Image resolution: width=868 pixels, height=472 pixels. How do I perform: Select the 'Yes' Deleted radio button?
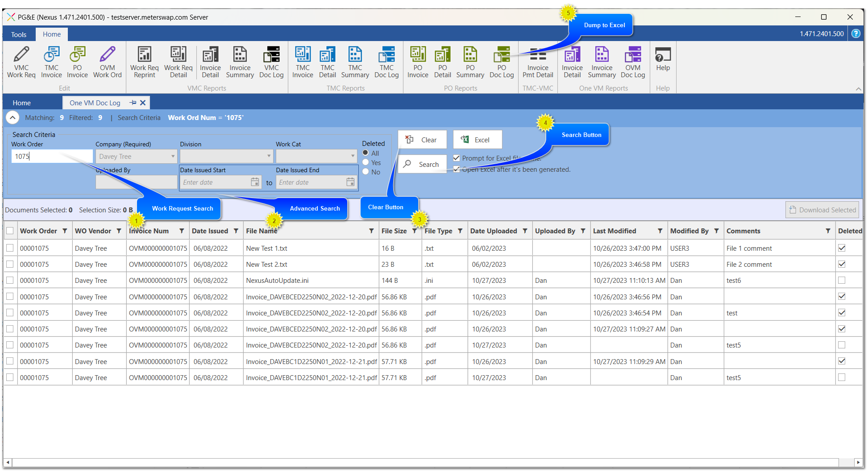click(366, 162)
